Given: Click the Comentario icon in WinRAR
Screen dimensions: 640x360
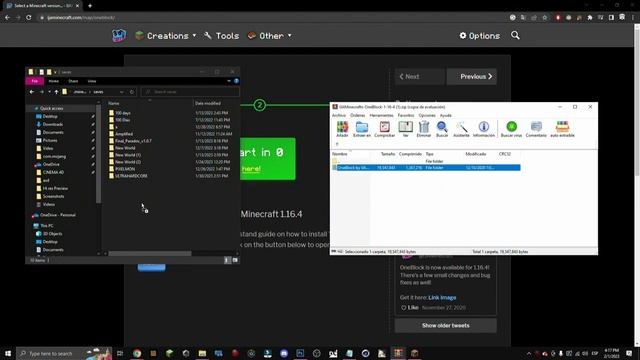Looking at the screenshot, I should click(x=536, y=129).
